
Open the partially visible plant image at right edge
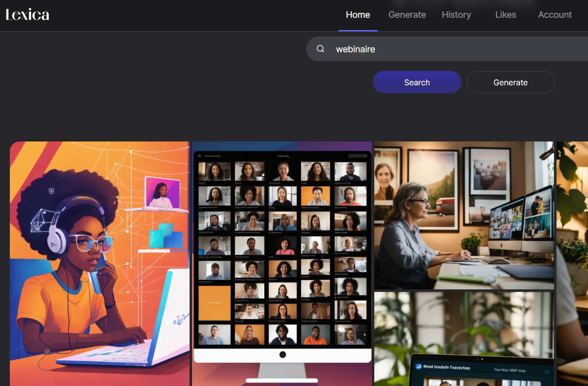coord(572,264)
